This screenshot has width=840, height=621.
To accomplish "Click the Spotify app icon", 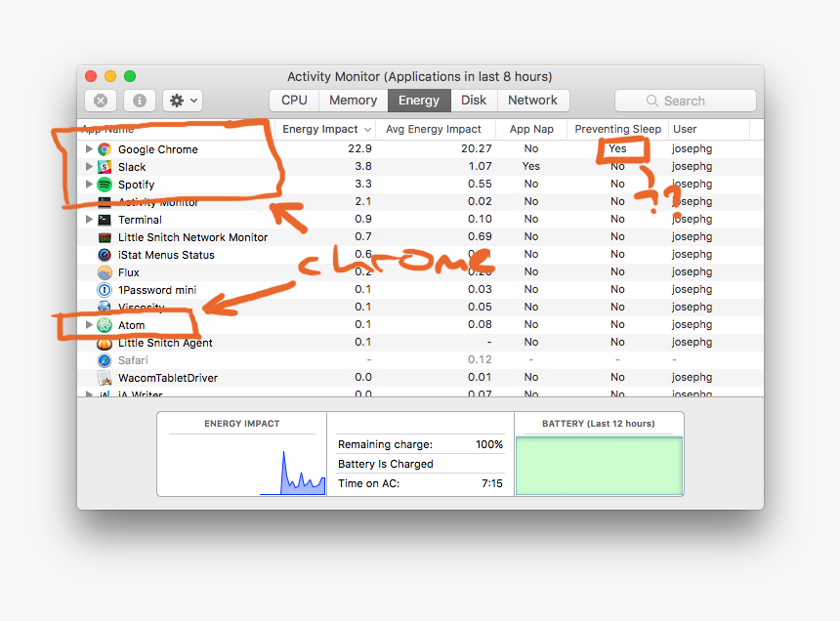I will [105, 185].
